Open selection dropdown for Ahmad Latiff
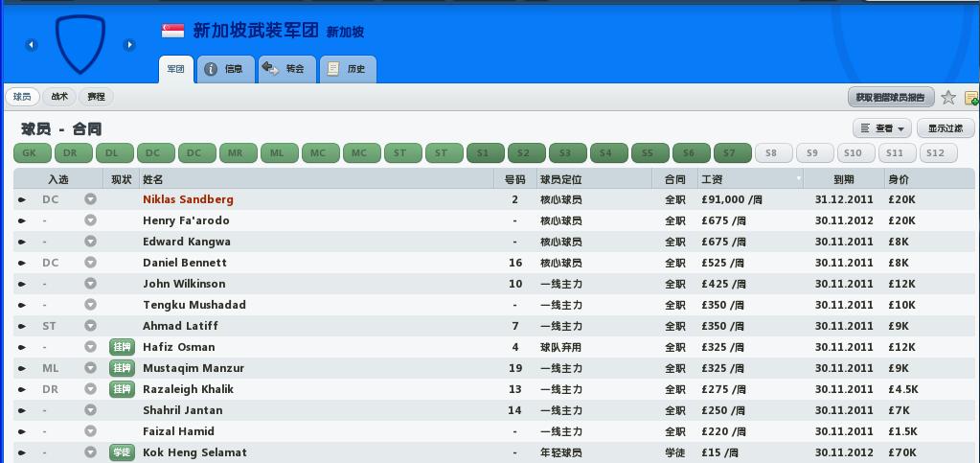The image size is (980, 463). [x=90, y=326]
